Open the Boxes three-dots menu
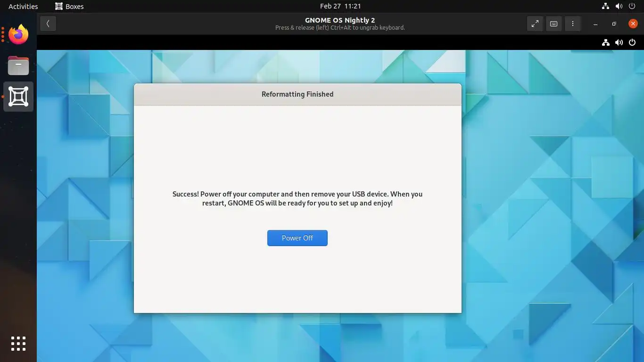644x362 pixels. coord(572,24)
